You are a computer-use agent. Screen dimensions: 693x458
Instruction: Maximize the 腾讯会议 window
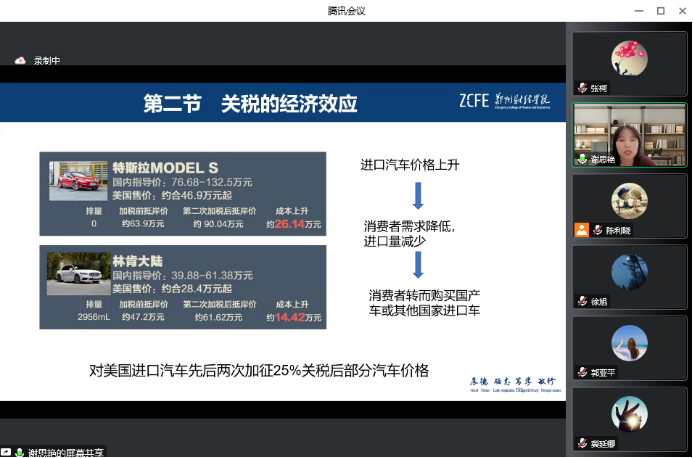(x=660, y=10)
